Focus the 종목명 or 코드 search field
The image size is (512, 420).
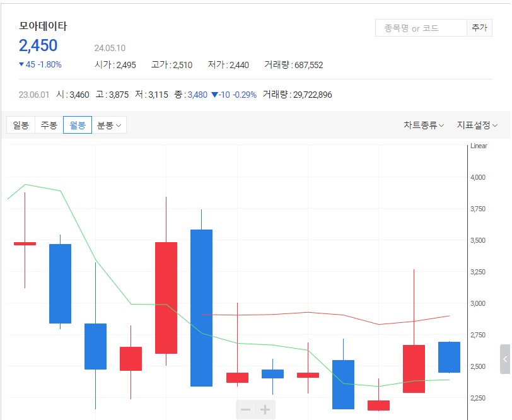pyautogui.click(x=421, y=28)
